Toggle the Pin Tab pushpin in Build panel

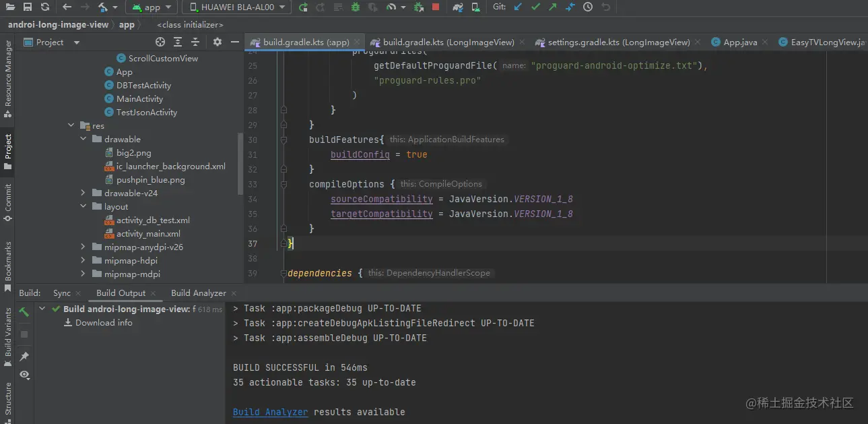[x=24, y=356]
